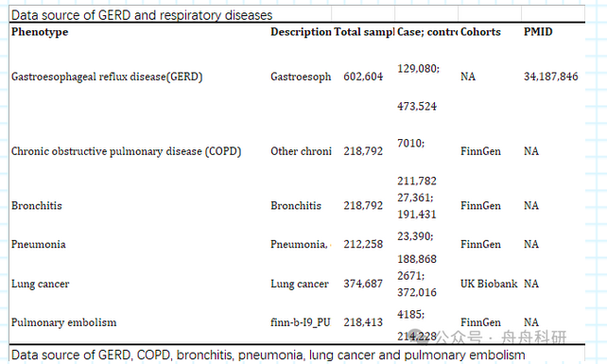The width and height of the screenshot is (607, 364).
Task: Select the Phenotype header cell
Action: [40, 32]
